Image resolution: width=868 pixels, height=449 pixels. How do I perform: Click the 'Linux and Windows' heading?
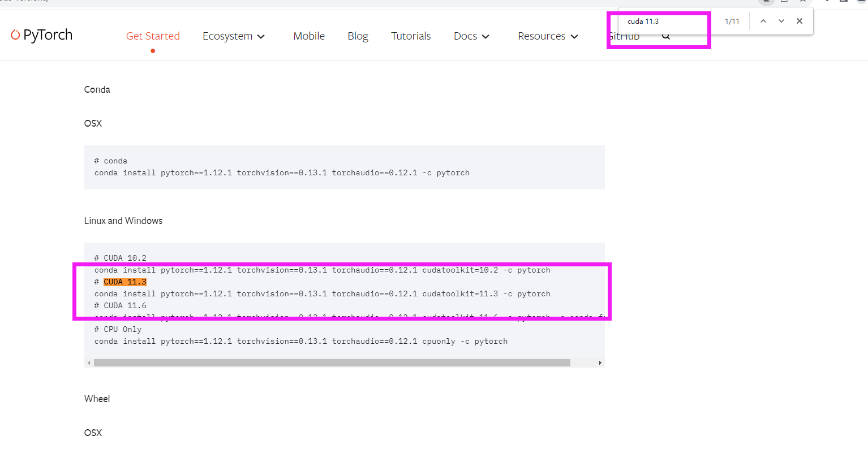[x=123, y=221]
